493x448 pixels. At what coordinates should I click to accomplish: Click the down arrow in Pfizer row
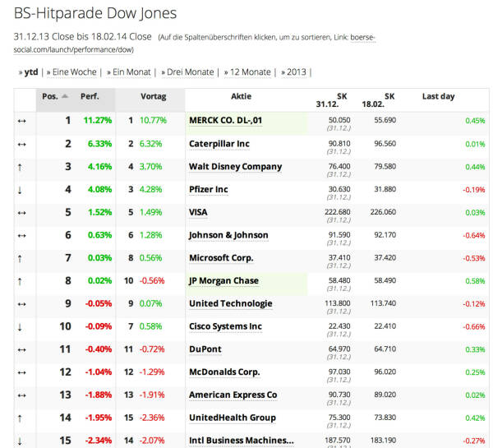tap(21, 189)
